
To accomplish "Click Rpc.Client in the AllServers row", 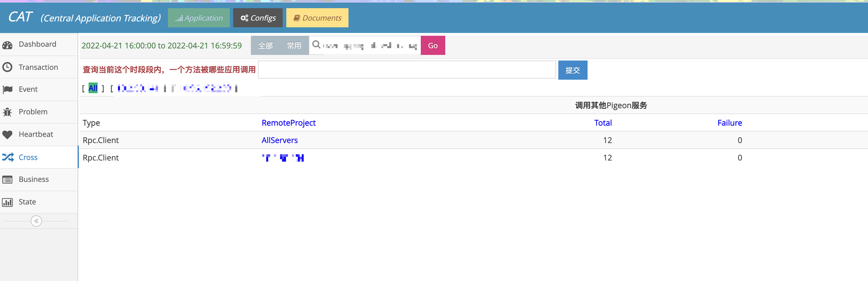I will [101, 140].
